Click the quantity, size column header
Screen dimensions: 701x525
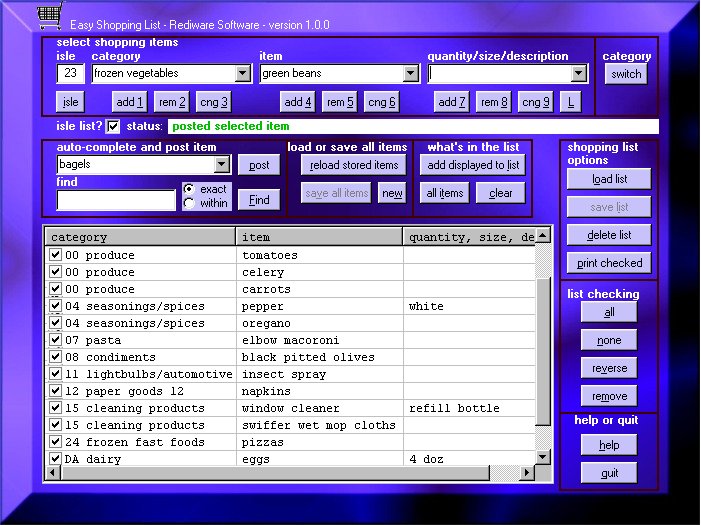point(469,237)
